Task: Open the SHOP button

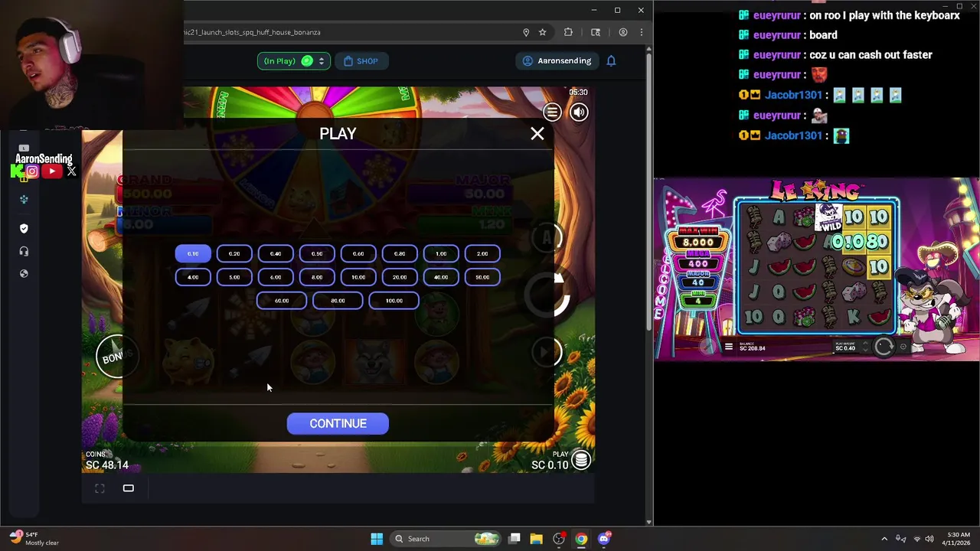Action: (x=361, y=60)
